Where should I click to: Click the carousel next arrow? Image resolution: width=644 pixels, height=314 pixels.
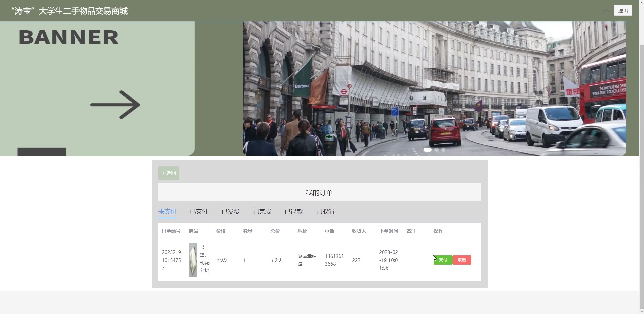pyautogui.click(x=615, y=72)
